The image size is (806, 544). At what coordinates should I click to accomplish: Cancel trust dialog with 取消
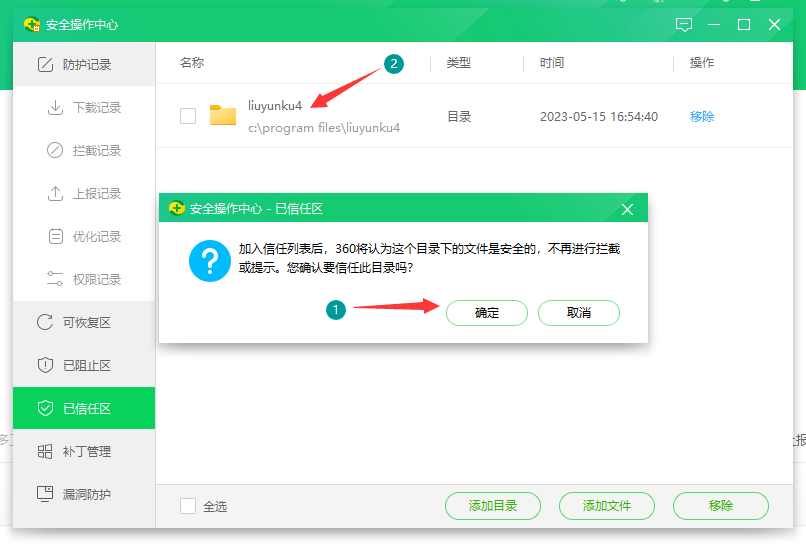point(579,313)
